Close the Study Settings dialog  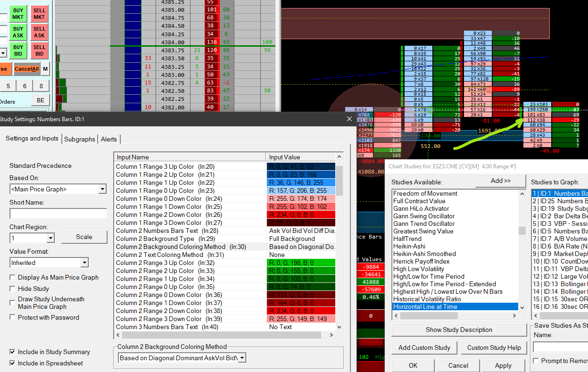click(x=349, y=119)
